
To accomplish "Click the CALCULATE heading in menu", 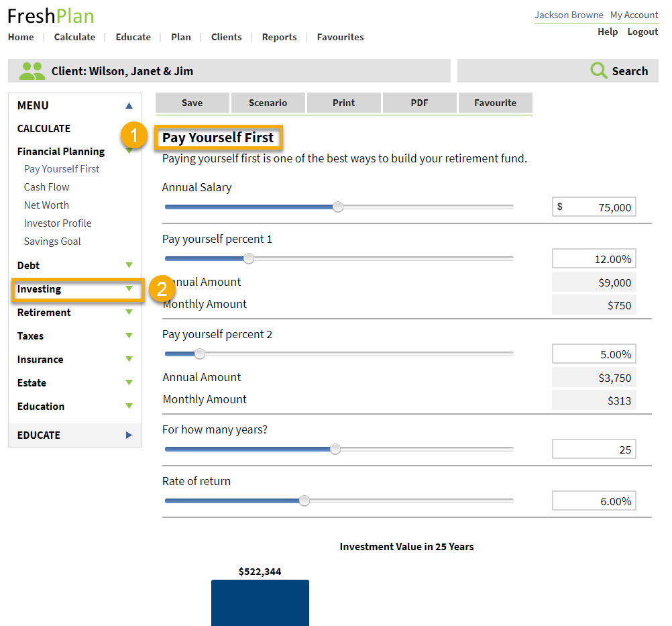I will [44, 129].
